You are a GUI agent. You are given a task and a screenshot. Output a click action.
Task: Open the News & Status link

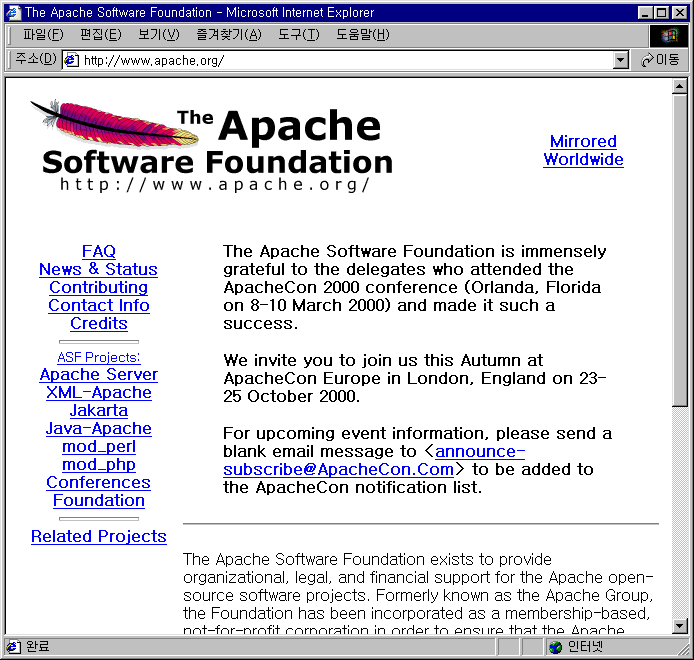click(x=98, y=269)
